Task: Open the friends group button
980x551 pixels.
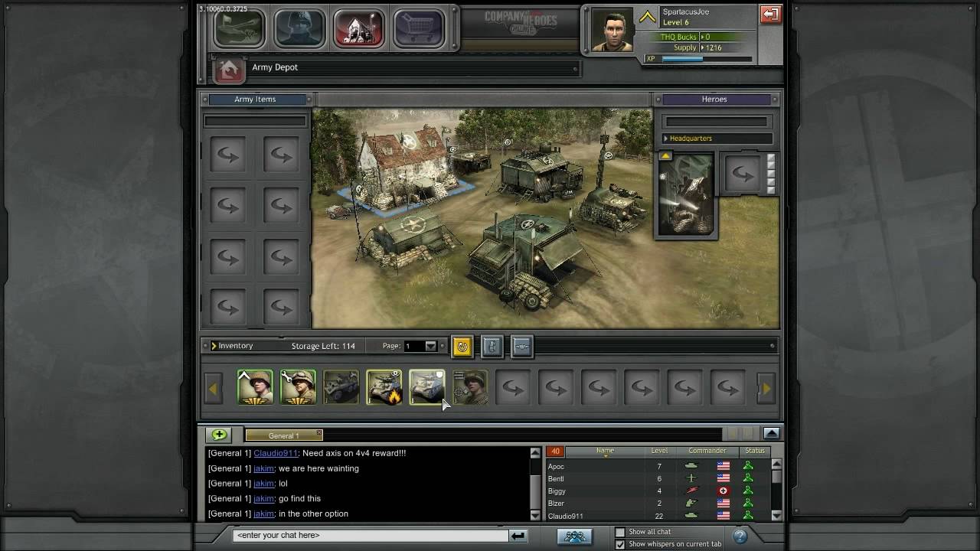Action: tap(575, 536)
